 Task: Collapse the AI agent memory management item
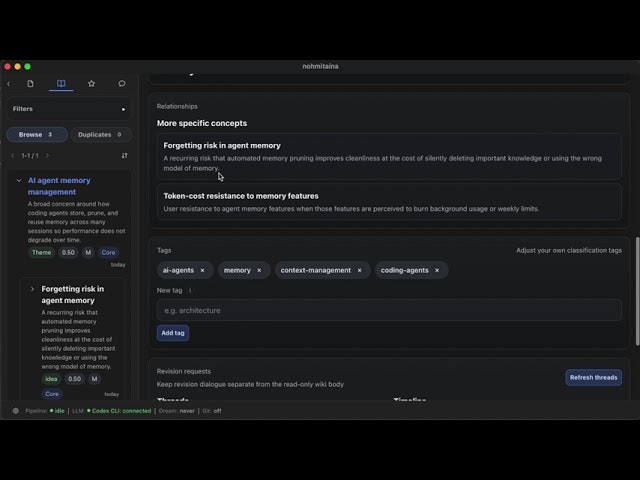point(19,180)
